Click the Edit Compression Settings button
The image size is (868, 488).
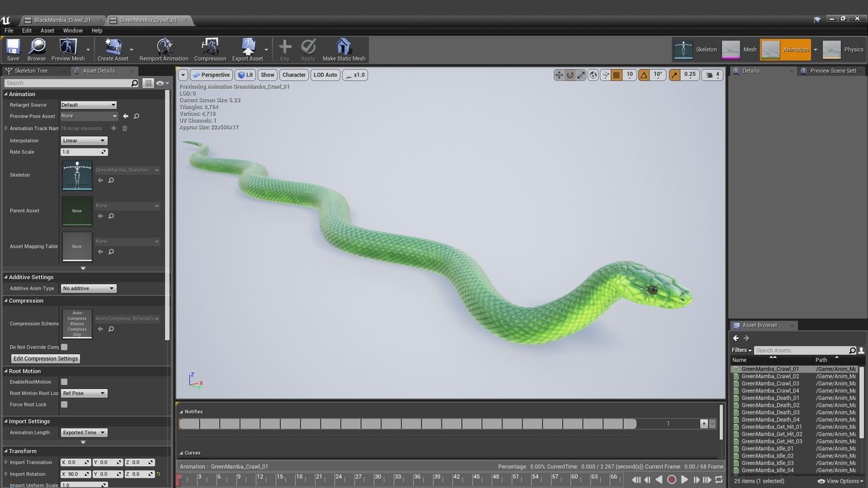pos(46,359)
